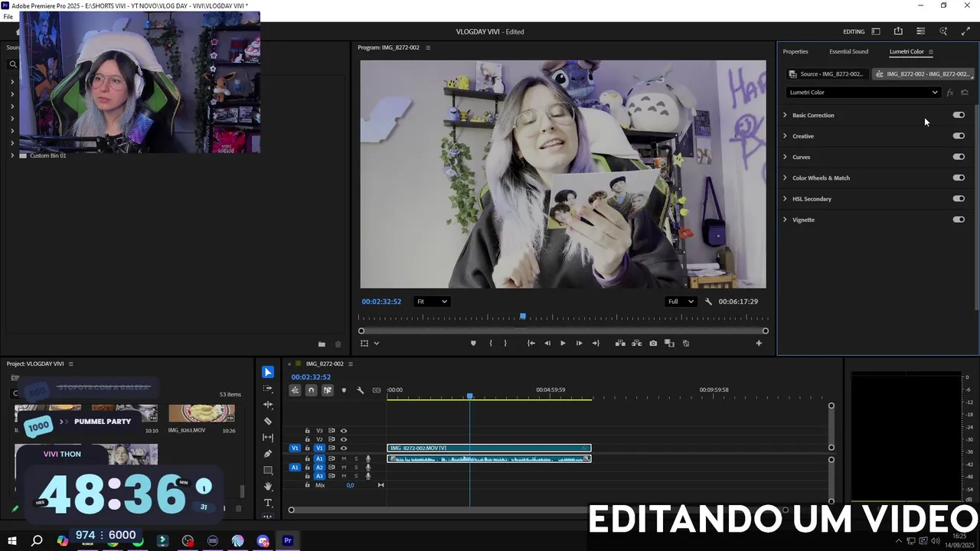Open Quick Export share icon
The image size is (980, 551).
coord(898,31)
